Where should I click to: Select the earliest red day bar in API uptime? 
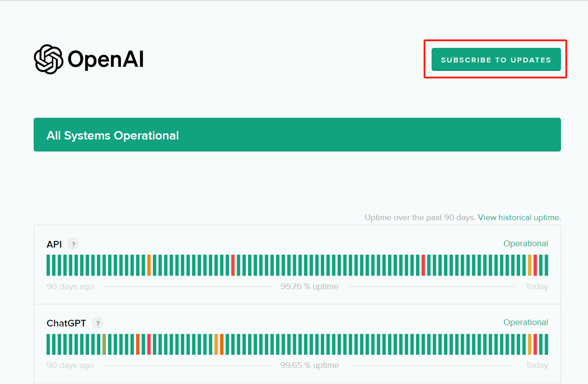233,265
